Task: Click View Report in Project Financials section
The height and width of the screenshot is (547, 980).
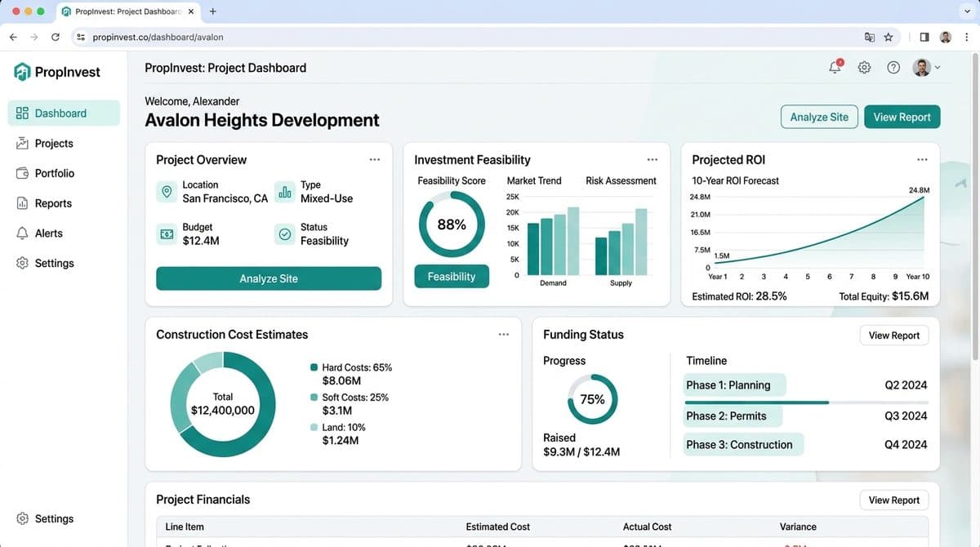Action: 894,500
